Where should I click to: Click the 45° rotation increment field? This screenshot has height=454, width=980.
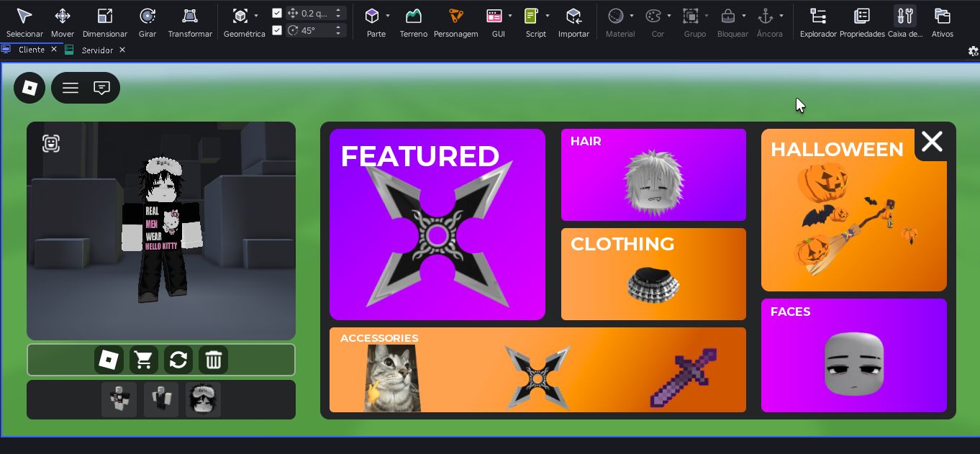coord(317,30)
